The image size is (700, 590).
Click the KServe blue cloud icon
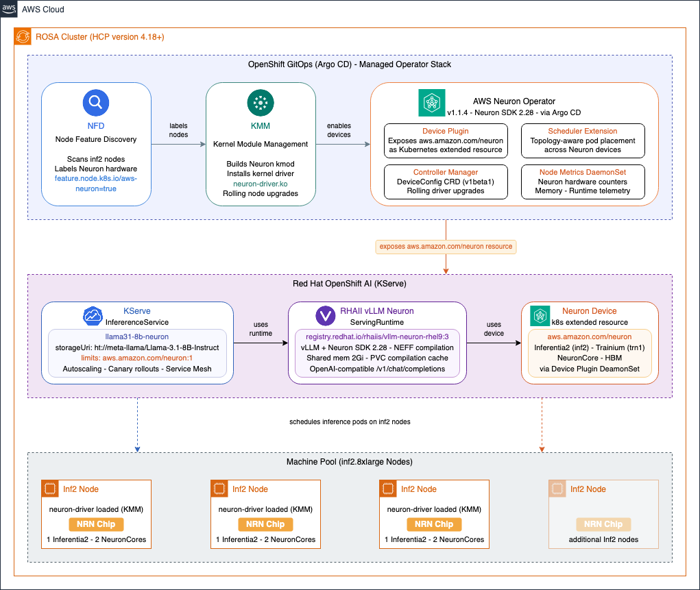pyautogui.click(x=93, y=316)
